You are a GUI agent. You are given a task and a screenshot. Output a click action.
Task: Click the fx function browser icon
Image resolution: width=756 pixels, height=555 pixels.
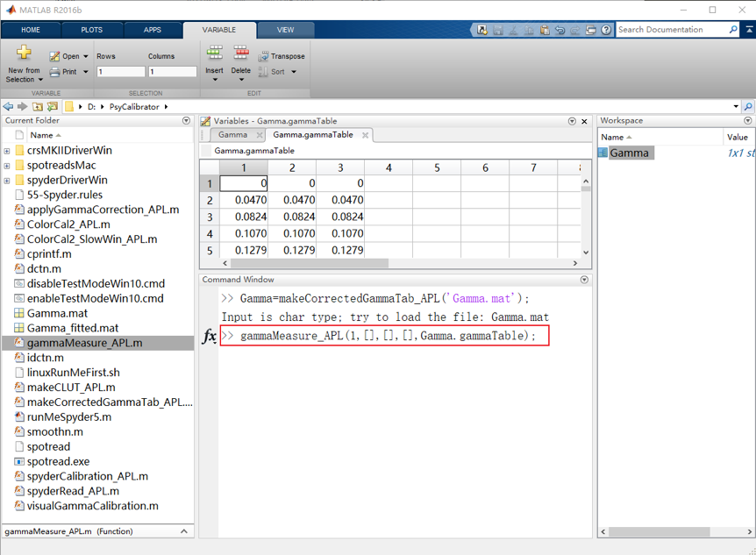coord(210,336)
